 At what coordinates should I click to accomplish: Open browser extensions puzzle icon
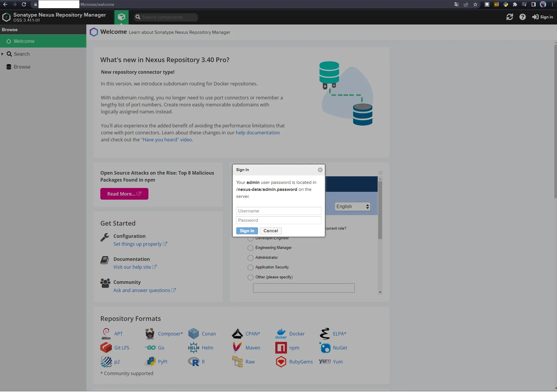(515, 4)
